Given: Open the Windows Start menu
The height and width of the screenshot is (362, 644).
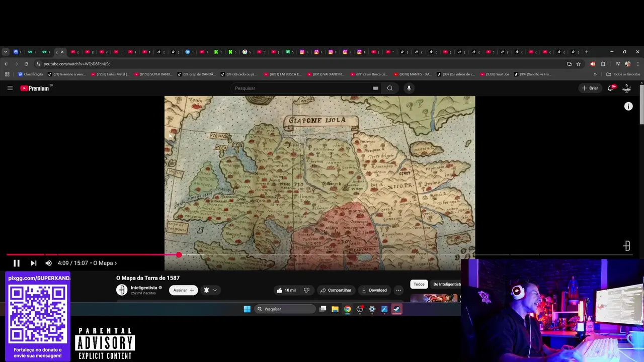Looking at the screenshot, I should point(247,309).
